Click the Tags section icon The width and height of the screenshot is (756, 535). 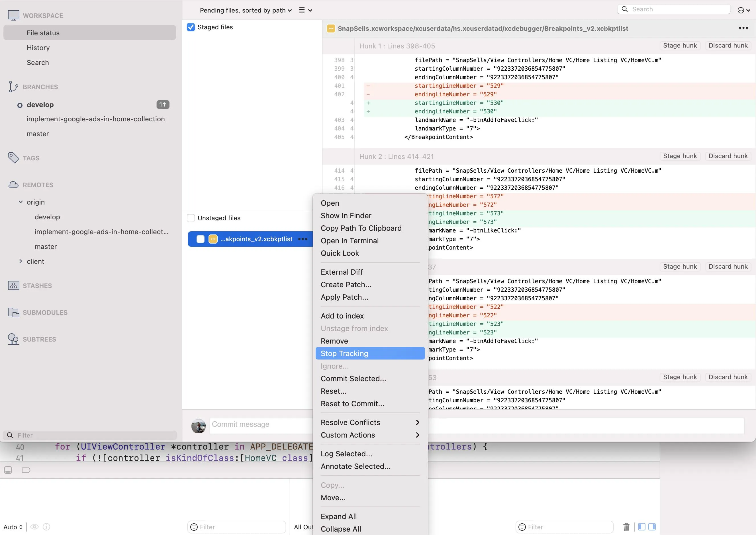tap(13, 158)
